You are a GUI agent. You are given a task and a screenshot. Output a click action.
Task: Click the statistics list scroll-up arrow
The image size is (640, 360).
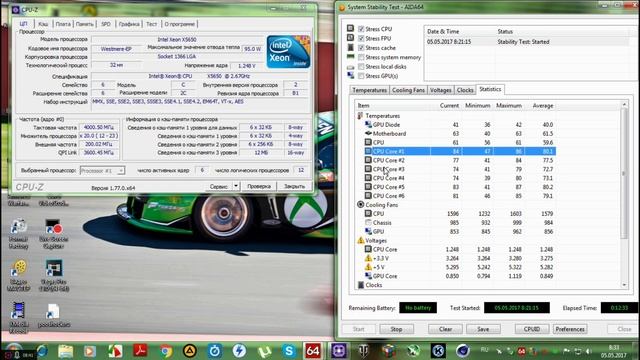pos(624,105)
